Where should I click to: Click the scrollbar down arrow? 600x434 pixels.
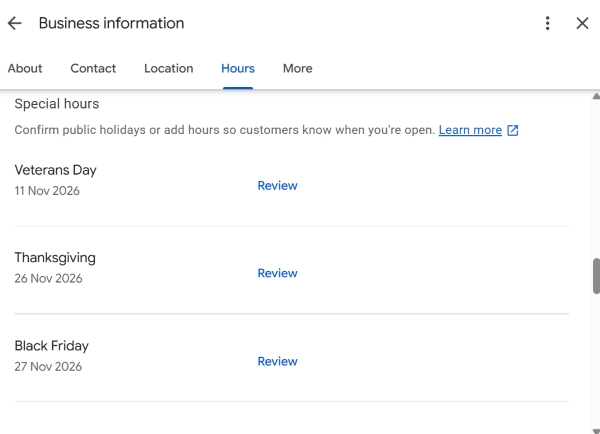point(596,431)
